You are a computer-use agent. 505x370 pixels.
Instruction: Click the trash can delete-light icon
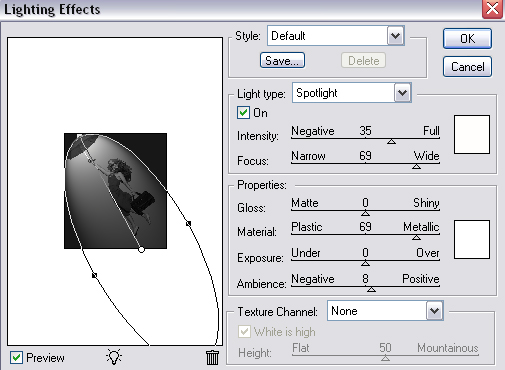212,358
